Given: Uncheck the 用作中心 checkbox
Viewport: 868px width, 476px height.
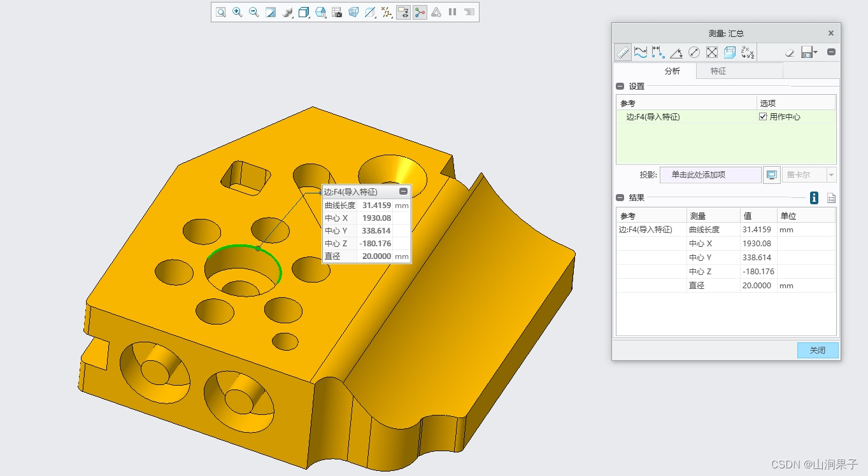Looking at the screenshot, I should (x=763, y=117).
